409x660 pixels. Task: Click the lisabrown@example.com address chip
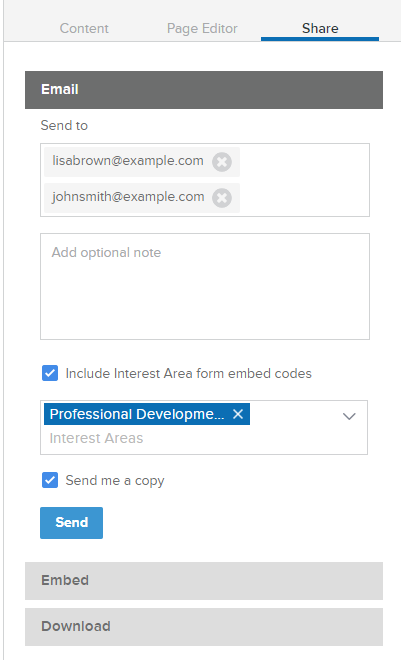click(128, 161)
